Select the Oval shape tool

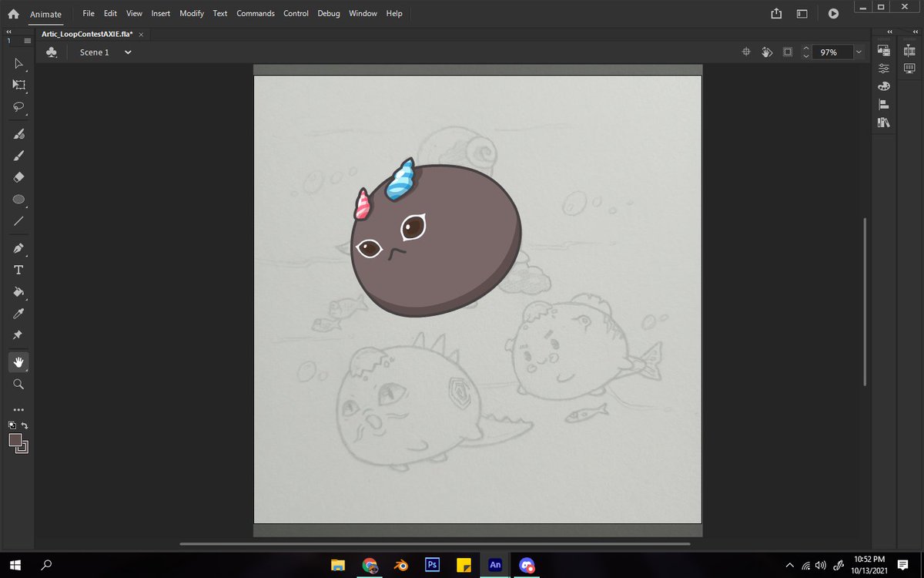[x=19, y=199]
